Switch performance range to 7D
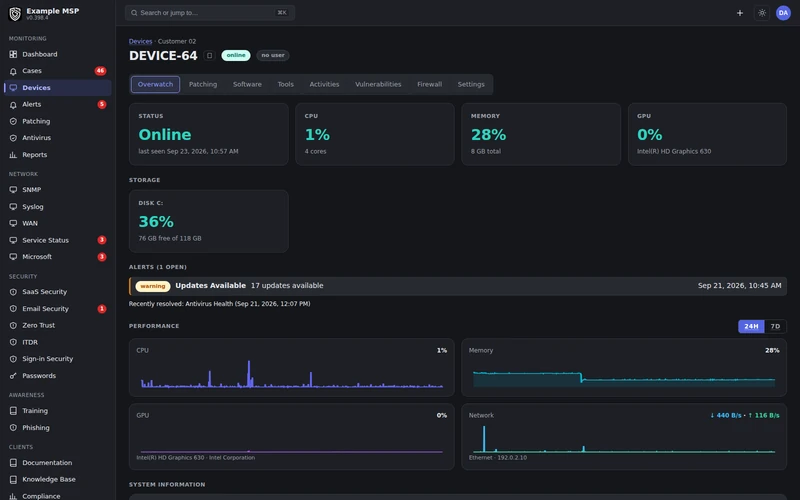Image resolution: width=800 pixels, height=500 pixels. 775,327
